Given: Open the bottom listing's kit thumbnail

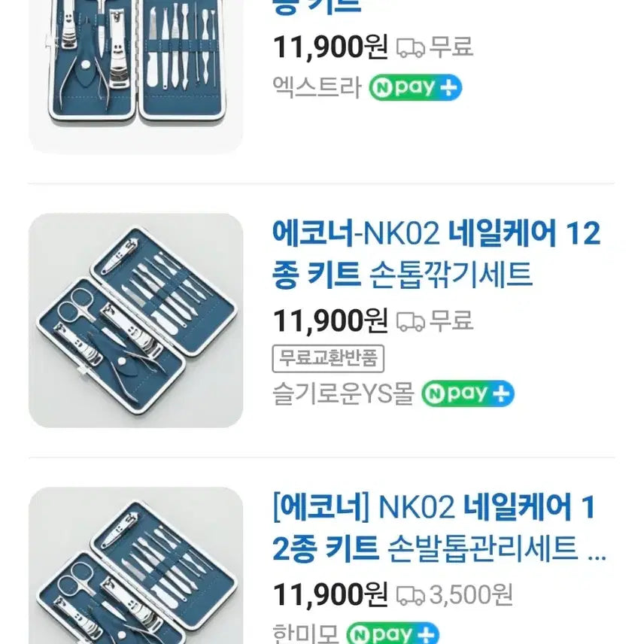Looking at the screenshot, I should coord(135,566).
